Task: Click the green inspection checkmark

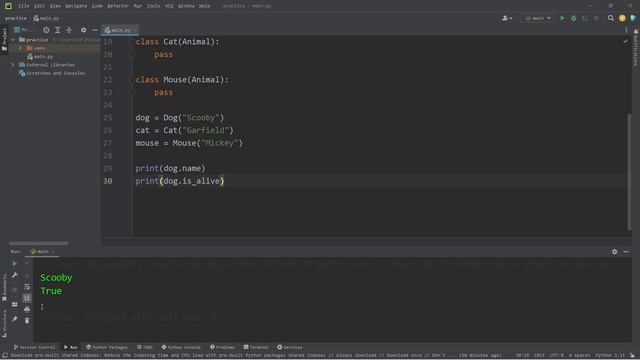Action: [x=626, y=41]
